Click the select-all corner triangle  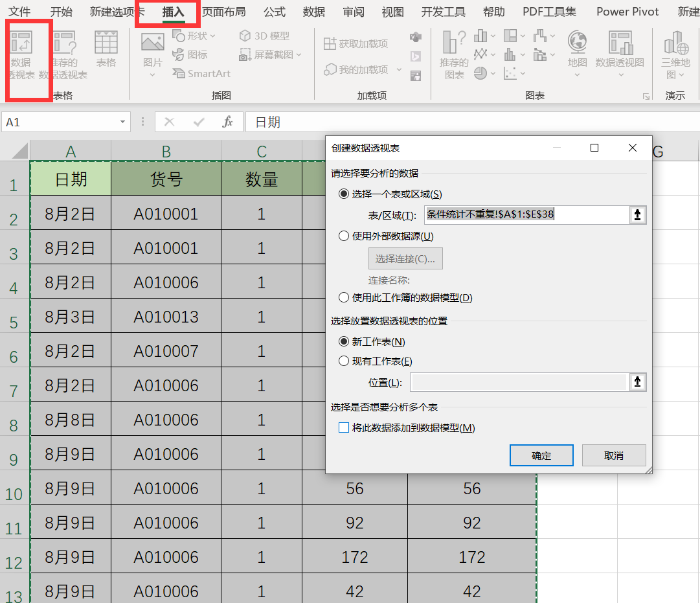[19, 151]
